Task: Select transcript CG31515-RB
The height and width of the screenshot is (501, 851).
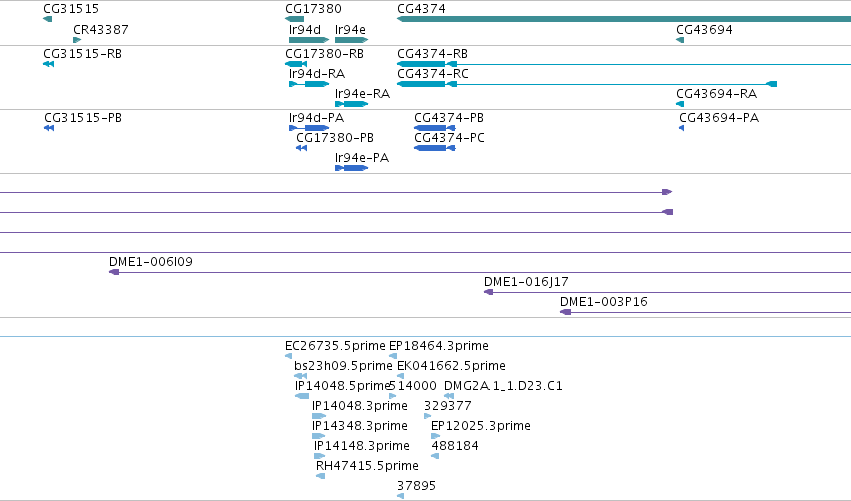Action: coord(82,54)
